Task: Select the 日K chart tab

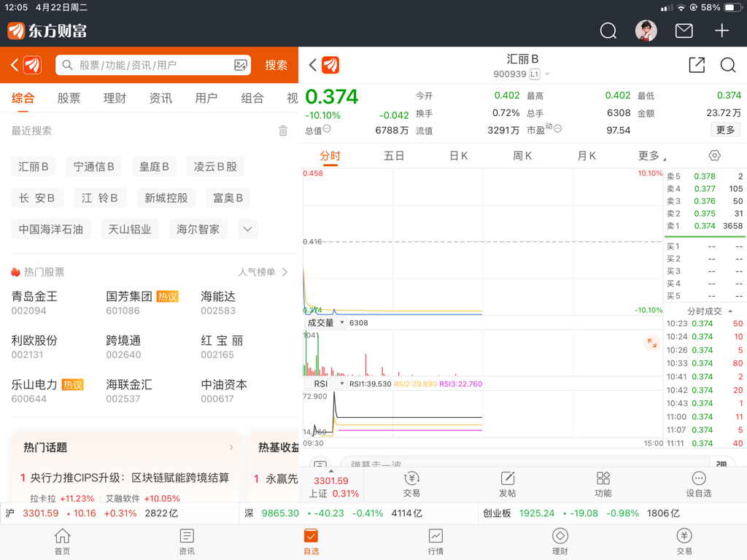Action: click(458, 156)
